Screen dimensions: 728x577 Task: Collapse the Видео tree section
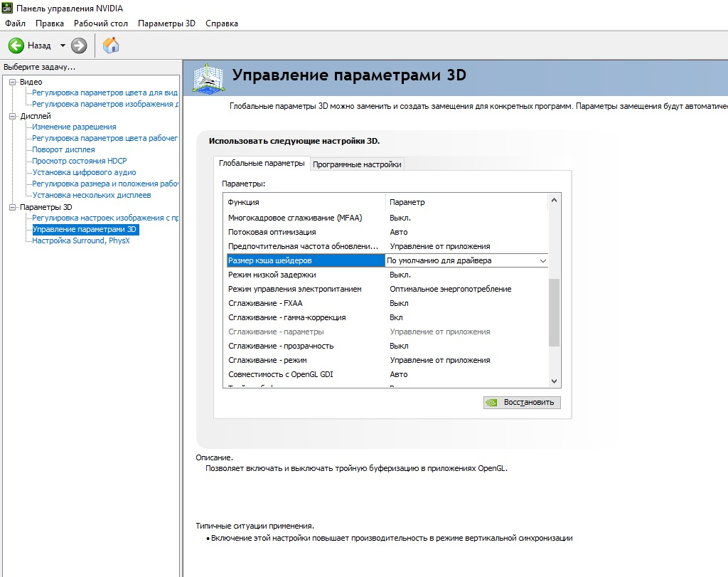[13, 82]
